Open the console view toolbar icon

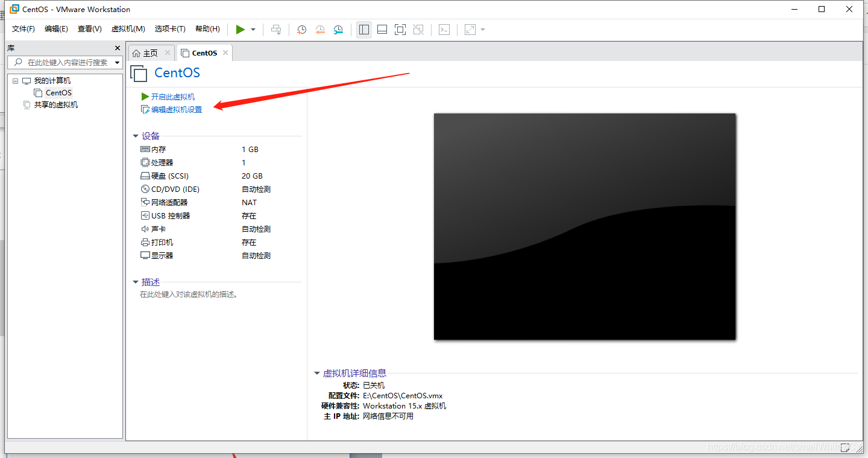[x=444, y=30]
